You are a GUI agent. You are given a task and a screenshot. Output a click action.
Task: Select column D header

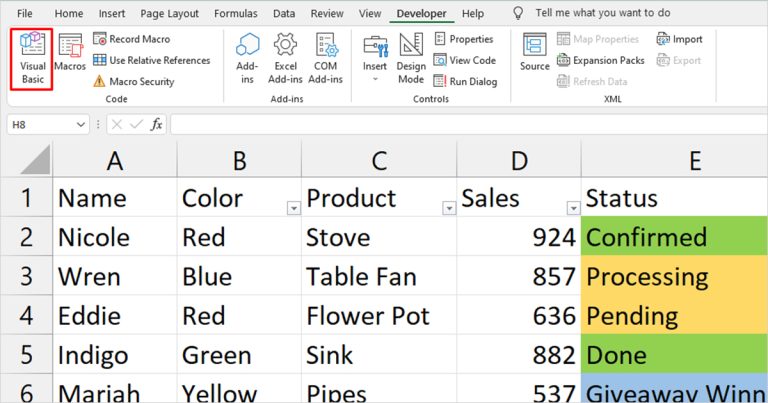tap(519, 160)
